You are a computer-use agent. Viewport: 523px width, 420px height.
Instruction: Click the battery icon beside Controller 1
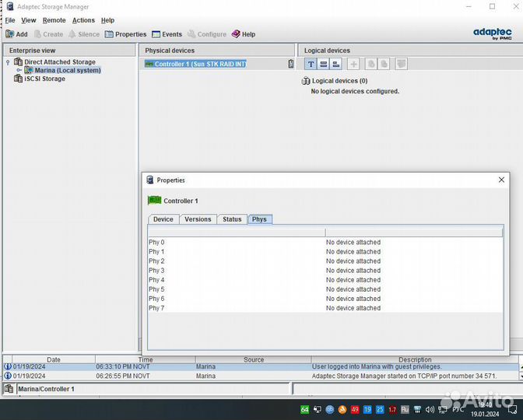coord(291,64)
